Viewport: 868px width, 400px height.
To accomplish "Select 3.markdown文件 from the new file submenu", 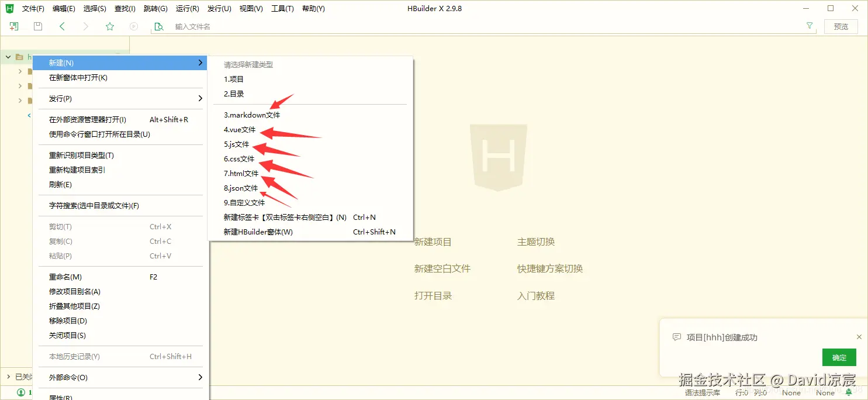I will coord(253,115).
